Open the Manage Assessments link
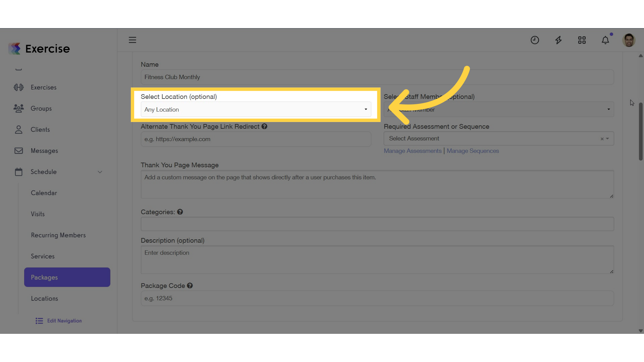644x362 pixels. coord(413,151)
